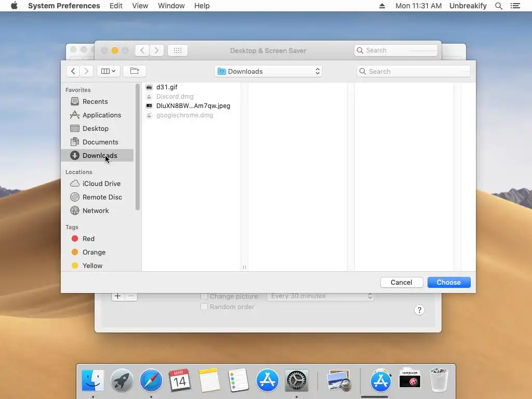Click the sidebar scrollbar

137,147
